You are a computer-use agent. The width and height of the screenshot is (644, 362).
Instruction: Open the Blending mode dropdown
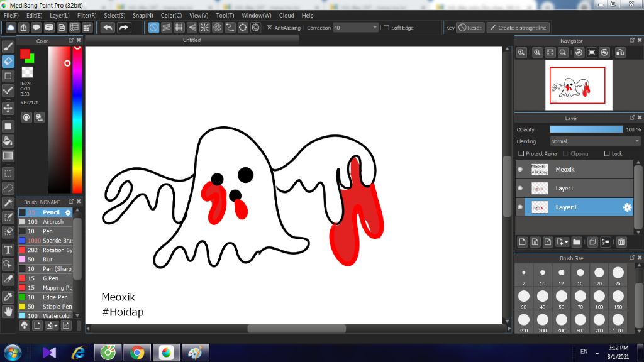595,141
